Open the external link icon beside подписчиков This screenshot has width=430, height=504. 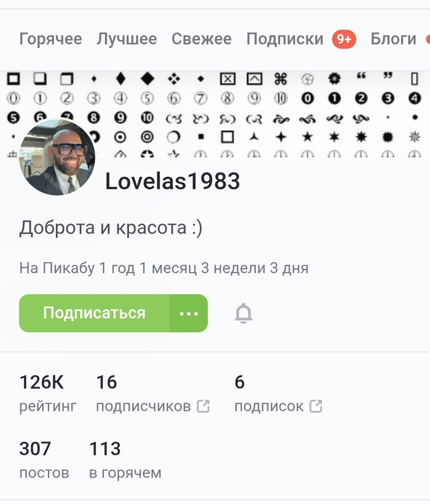(x=203, y=406)
